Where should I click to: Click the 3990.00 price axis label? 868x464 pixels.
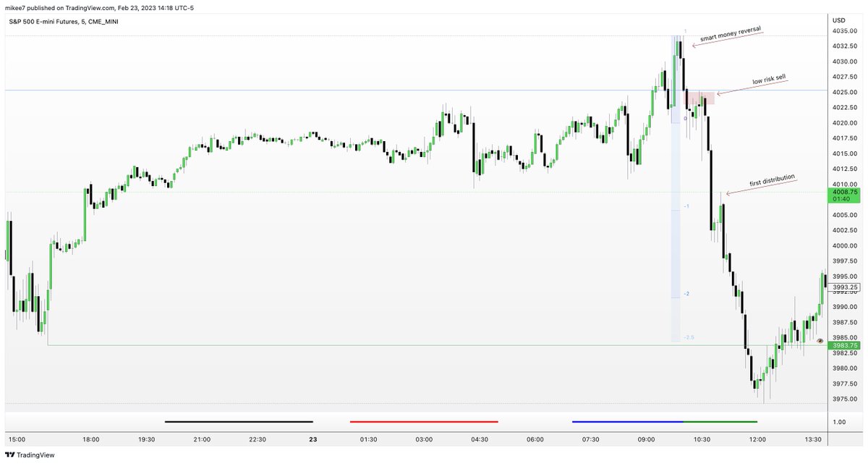coord(844,307)
